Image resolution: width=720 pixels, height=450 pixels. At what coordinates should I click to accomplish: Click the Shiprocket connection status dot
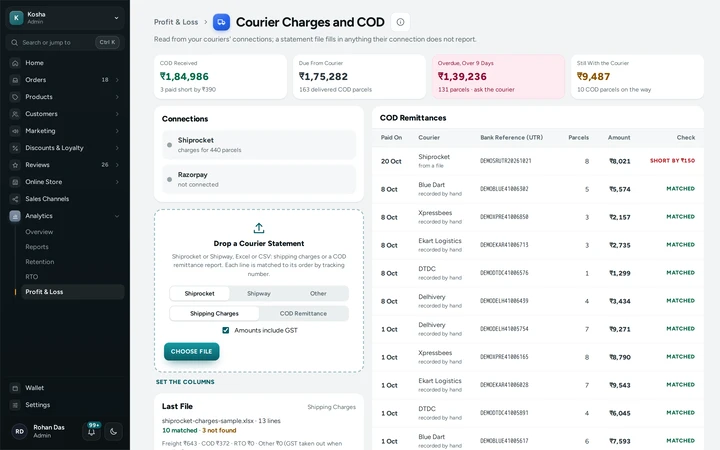(x=169, y=145)
